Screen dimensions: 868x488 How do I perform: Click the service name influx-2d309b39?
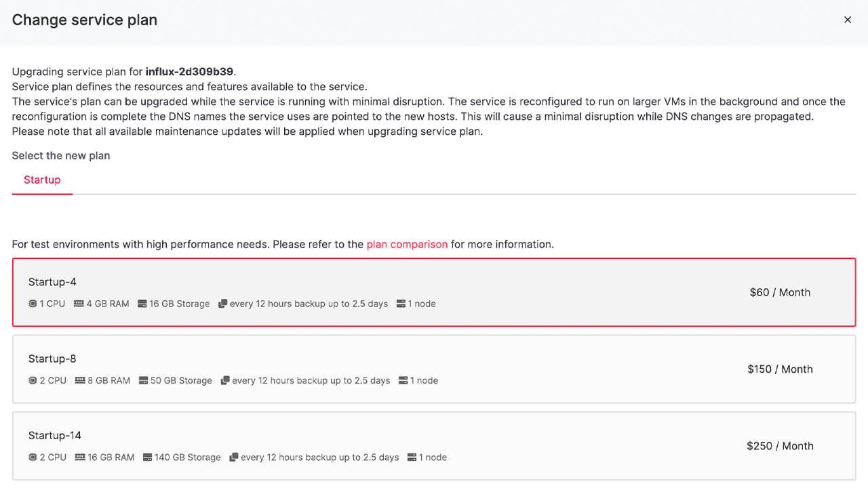click(189, 71)
